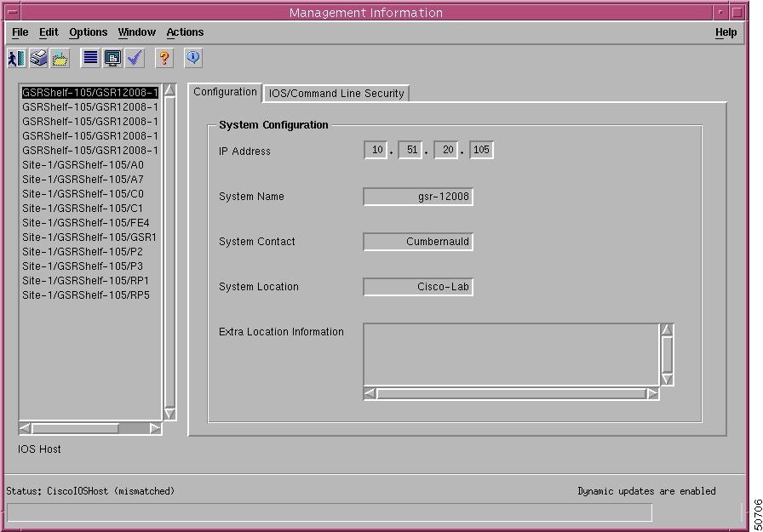Open the Edit menu
The height and width of the screenshot is (532, 763).
(x=49, y=32)
